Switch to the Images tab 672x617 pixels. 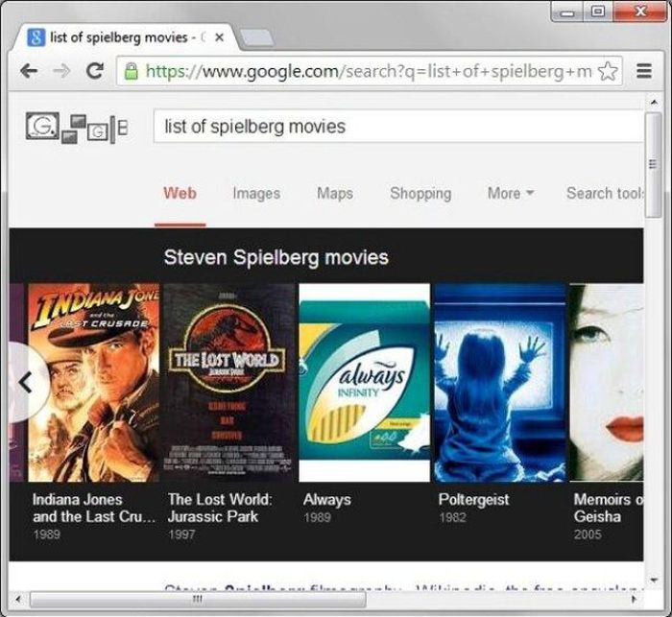coord(256,193)
